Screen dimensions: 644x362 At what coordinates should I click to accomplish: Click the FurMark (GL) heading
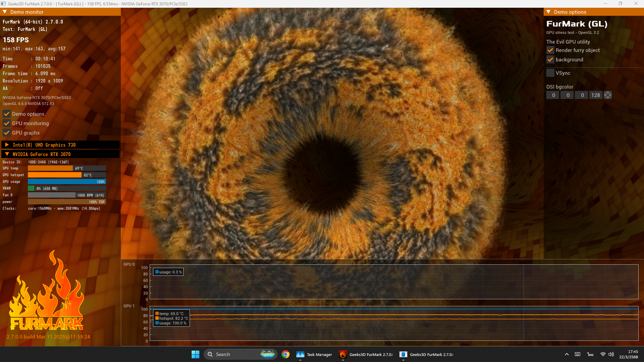577,24
